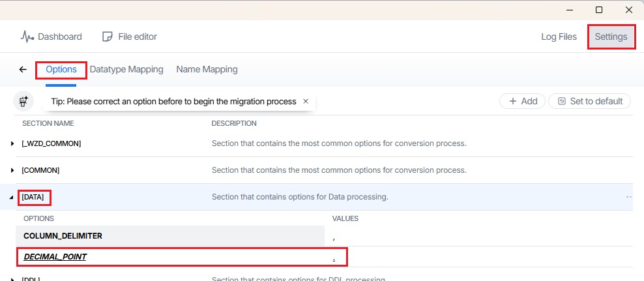This screenshot has width=644, height=281.
Task: Edit the DECIMAL_POINT value field
Action: [x=479, y=257]
